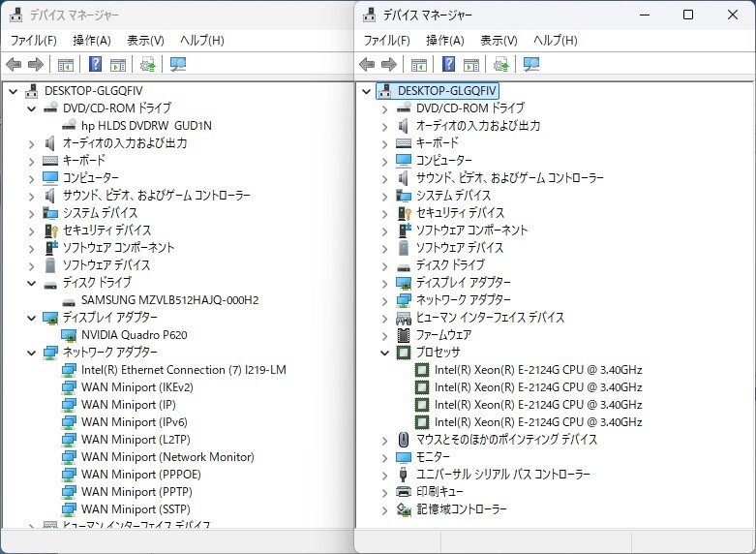
Task: Expand 記憶域コントローラー in right window
Action: [x=384, y=509]
